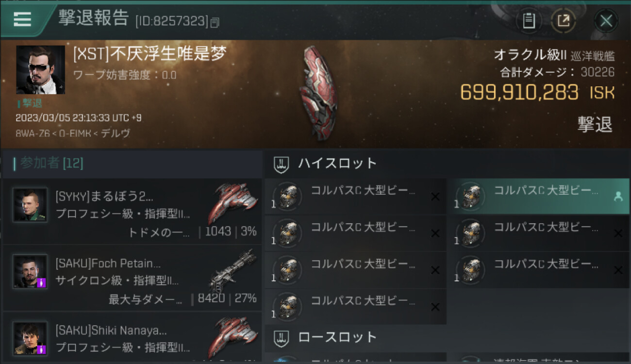Click the share/export icon in header
This screenshot has height=364, width=631.
(x=564, y=21)
